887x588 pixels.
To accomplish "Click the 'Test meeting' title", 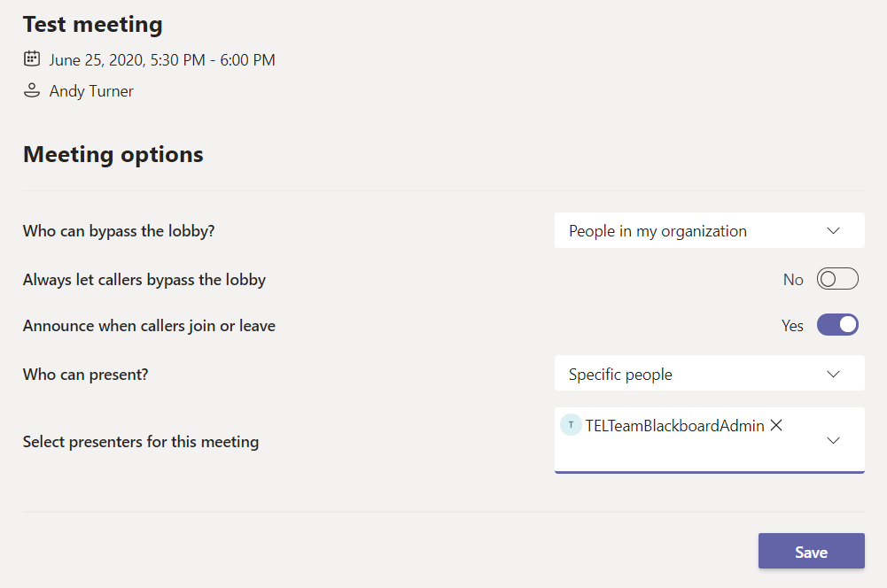I will pos(93,24).
